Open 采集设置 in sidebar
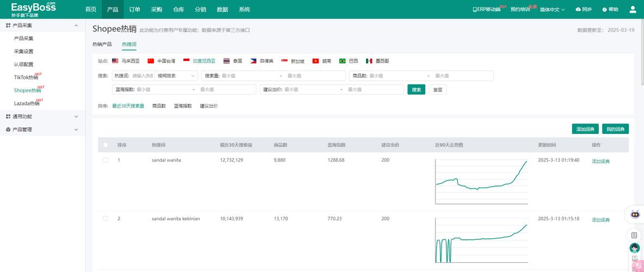This screenshot has width=644, height=272. (x=23, y=51)
